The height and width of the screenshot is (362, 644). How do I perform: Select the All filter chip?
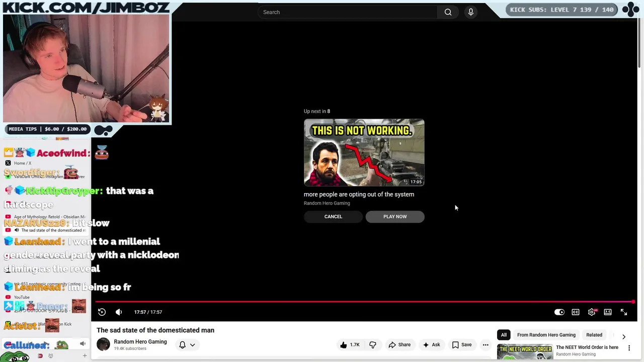click(x=504, y=335)
